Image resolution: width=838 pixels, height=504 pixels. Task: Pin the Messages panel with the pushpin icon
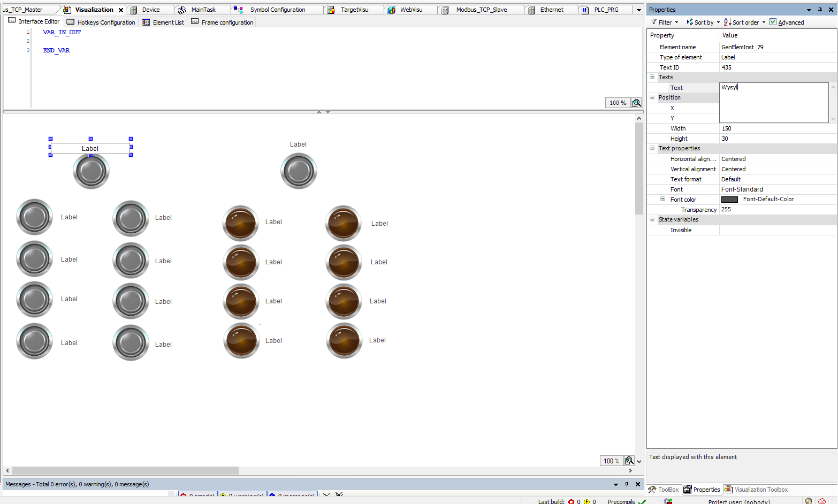pos(627,484)
